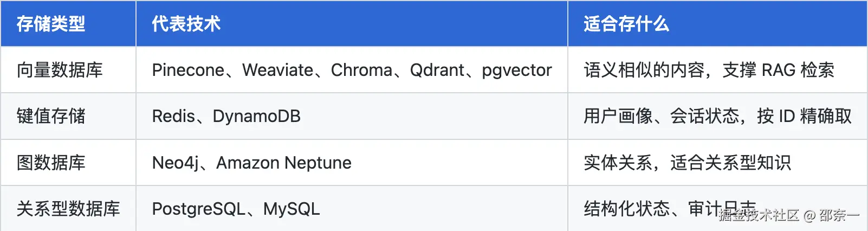The width and height of the screenshot is (868, 231).
Task: Click the Weaviate text in the table
Action: (x=277, y=70)
